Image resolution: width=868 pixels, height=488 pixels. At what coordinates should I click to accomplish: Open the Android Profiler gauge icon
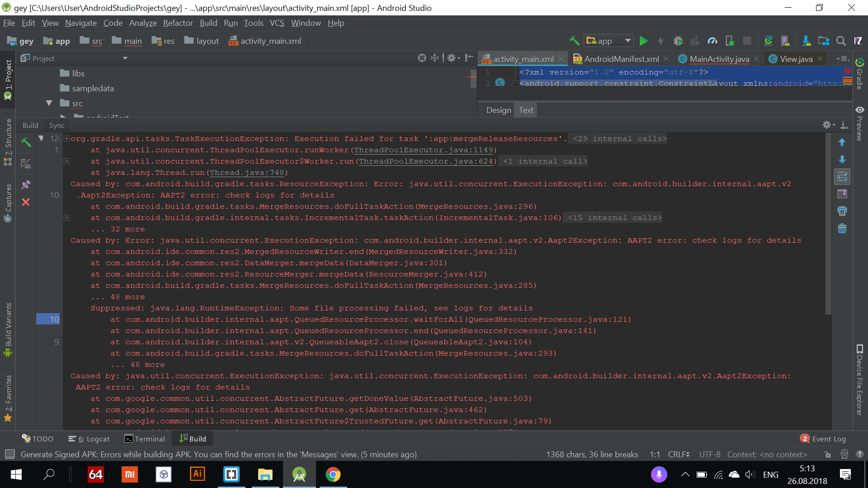(x=712, y=41)
